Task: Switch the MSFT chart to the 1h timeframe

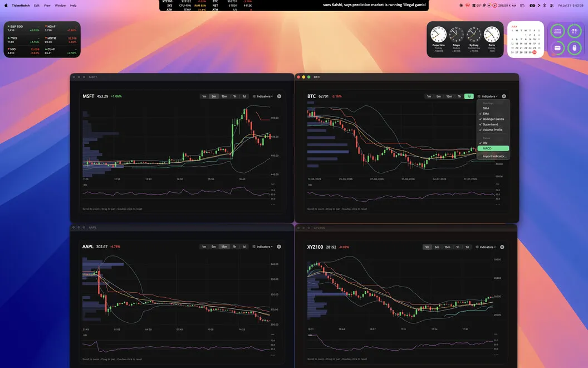Action: [235, 96]
